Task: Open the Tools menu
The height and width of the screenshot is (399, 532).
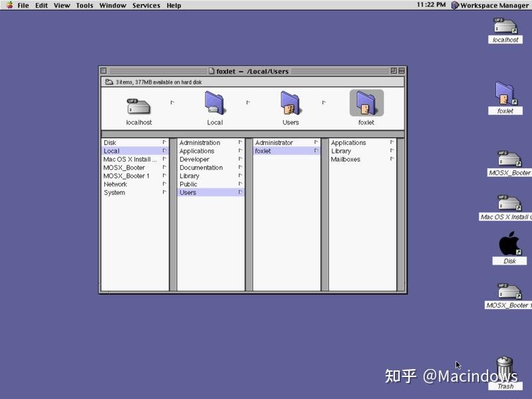Action: (84, 5)
